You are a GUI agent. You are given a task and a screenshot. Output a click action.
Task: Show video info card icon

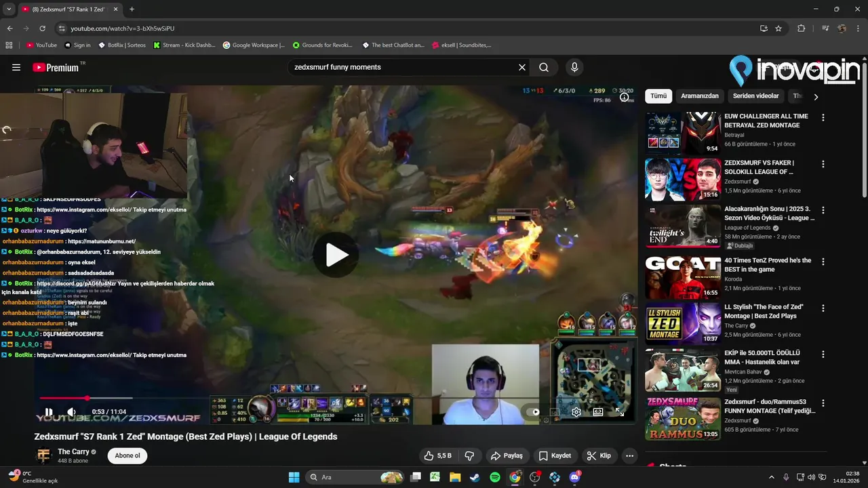625,97
